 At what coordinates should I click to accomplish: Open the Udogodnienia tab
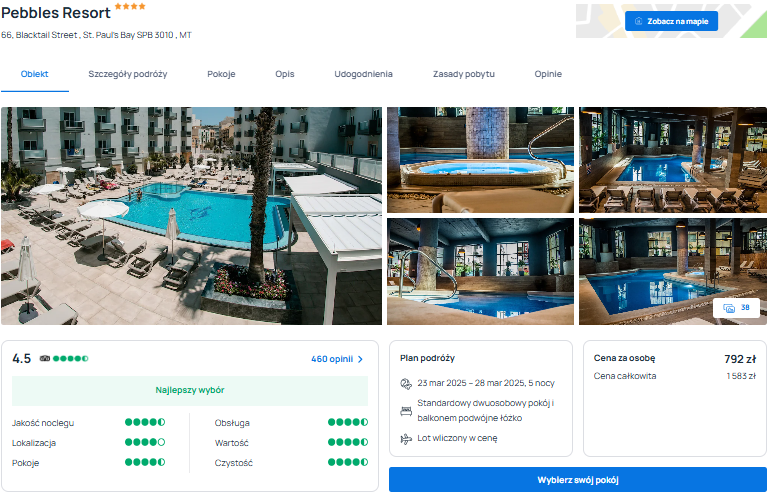[x=363, y=74]
